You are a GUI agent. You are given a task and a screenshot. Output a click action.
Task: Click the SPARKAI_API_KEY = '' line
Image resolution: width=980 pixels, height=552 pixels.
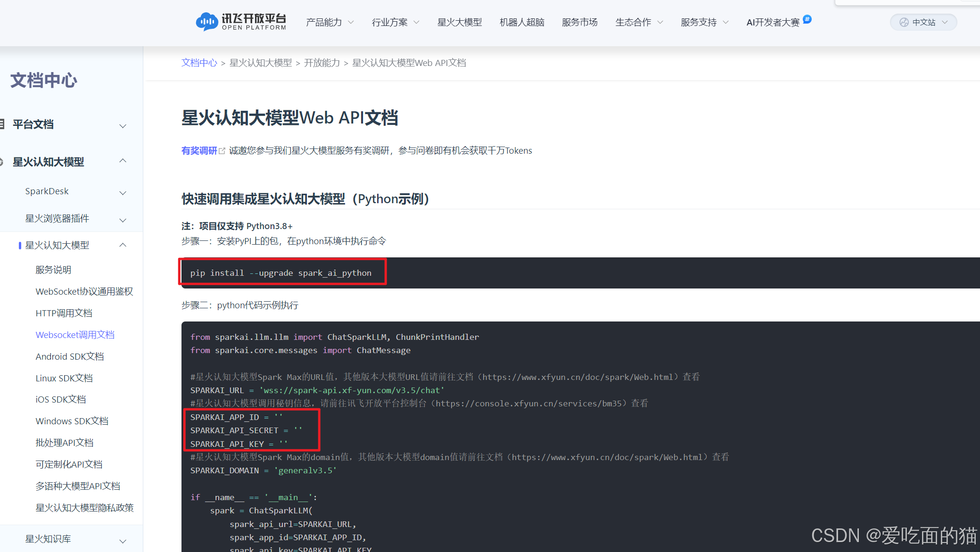239,444
